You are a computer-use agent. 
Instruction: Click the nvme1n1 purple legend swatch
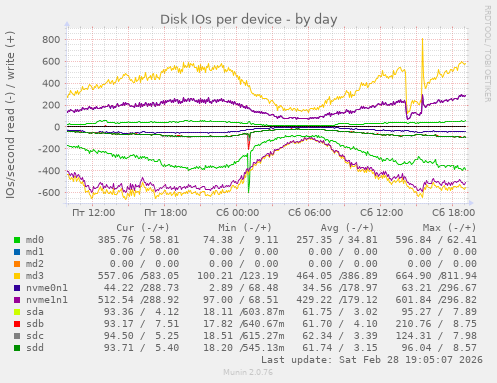point(17,300)
